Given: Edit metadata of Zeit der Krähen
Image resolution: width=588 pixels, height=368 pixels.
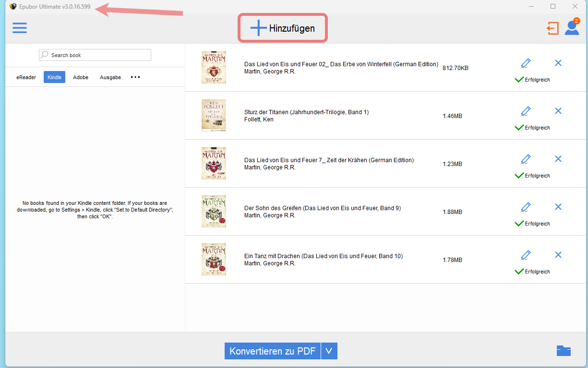Looking at the screenshot, I should point(526,159).
